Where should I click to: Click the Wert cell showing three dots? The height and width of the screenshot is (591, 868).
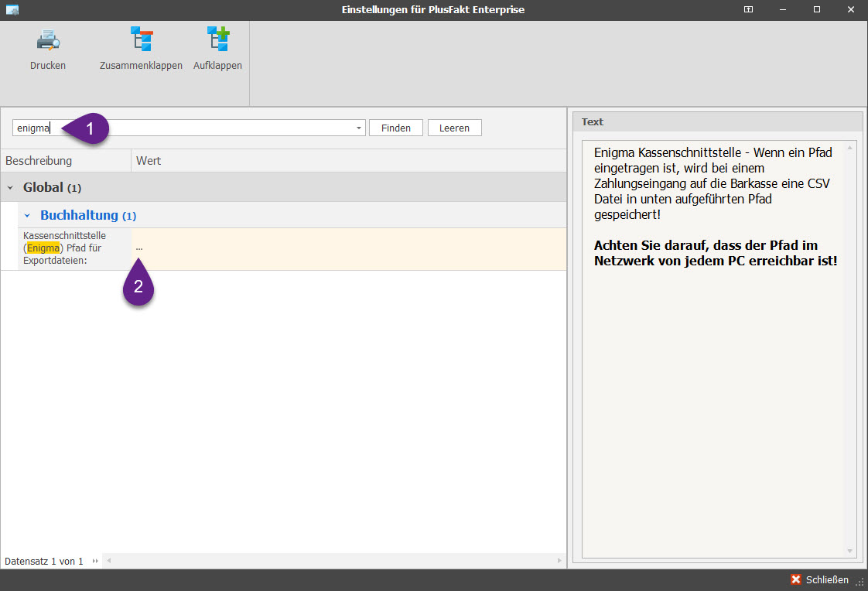pos(349,248)
